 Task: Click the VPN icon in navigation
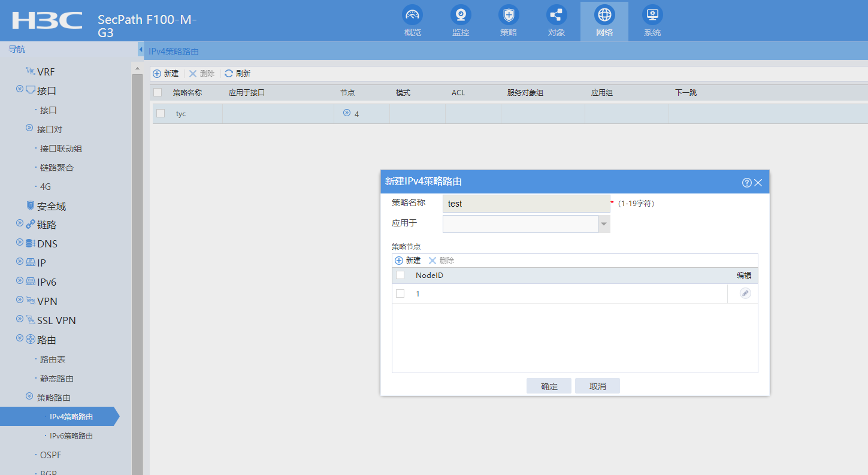point(31,301)
